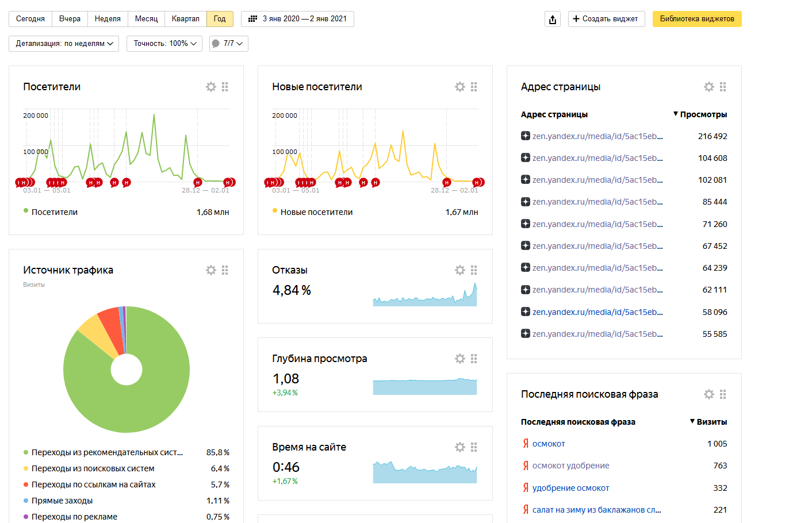Sort by Визиты column
The width and height of the screenshot is (812, 523).
pos(708,422)
